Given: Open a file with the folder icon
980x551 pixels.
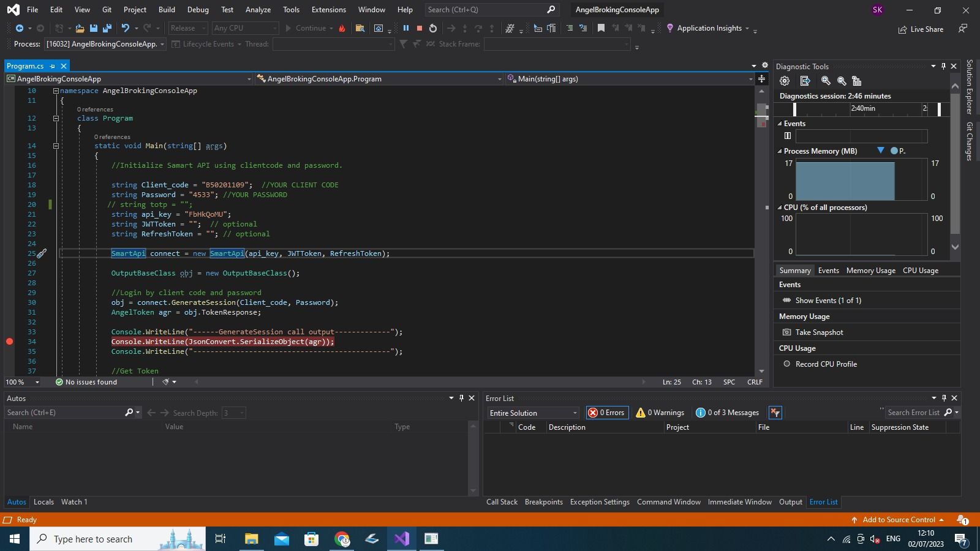Looking at the screenshot, I should [x=80, y=28].
